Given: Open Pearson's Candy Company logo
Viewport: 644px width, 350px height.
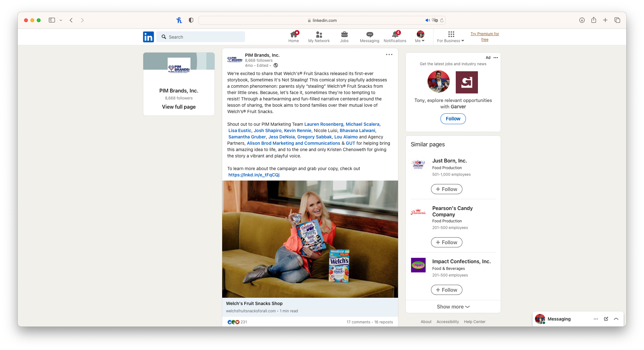Looking at the screenshot, I should (x=418, y=212).
